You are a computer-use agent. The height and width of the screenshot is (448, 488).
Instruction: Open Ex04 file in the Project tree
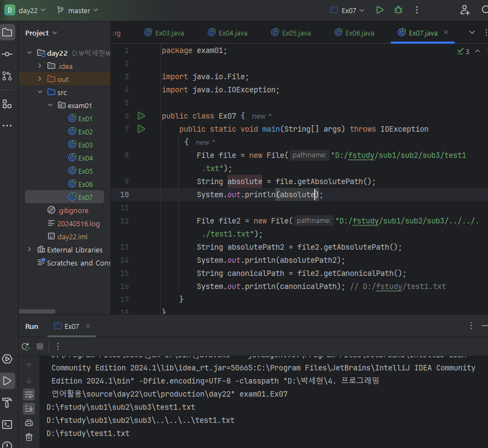pyautogui.click(x=85, y=158)
